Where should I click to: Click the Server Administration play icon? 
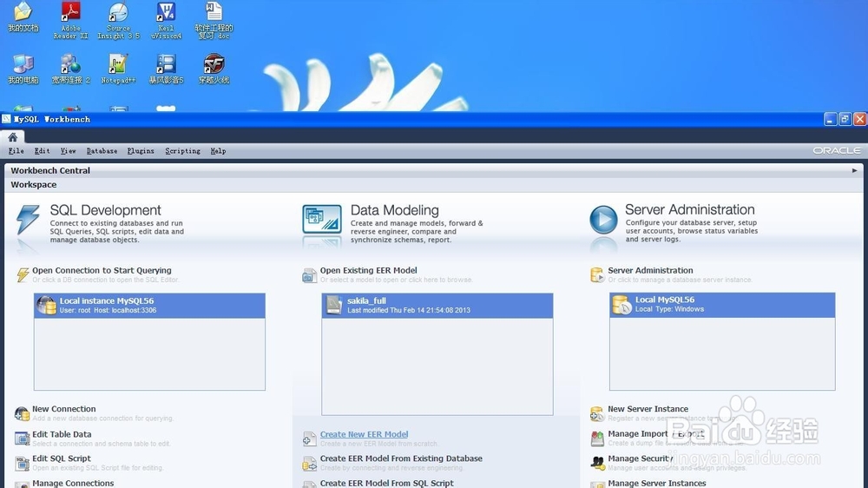point(603,220)
